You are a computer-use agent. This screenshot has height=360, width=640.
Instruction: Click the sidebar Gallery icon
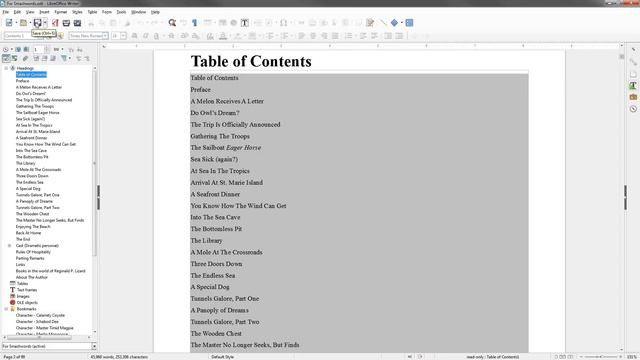coord(633,97)
